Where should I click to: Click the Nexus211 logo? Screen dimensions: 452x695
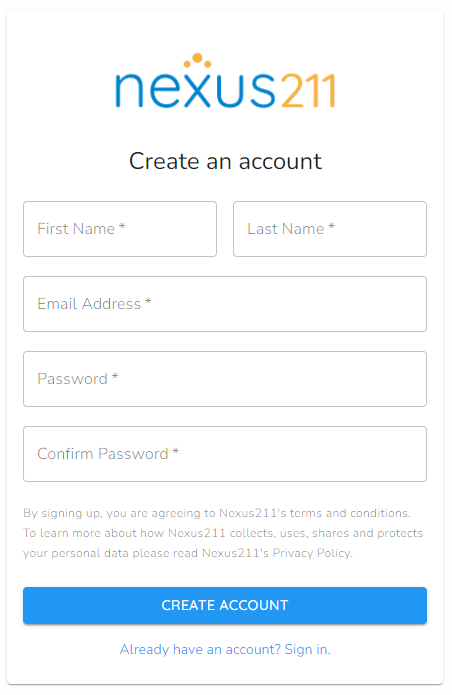click(225, 81)
